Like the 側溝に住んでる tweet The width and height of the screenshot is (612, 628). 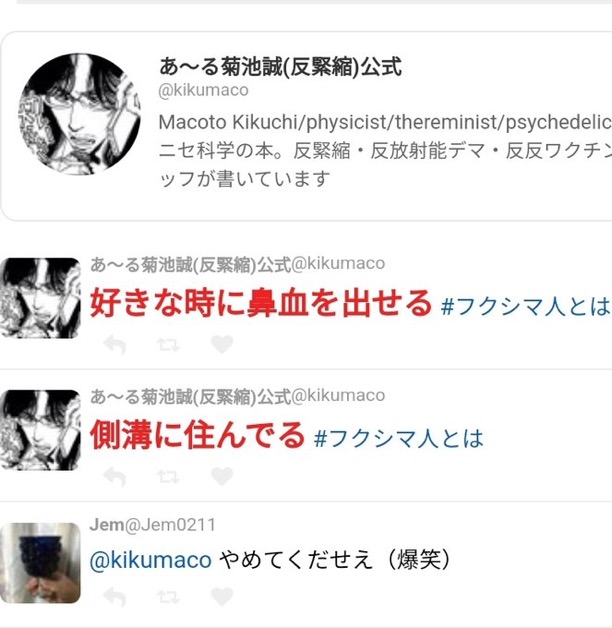tap(222, 476)
